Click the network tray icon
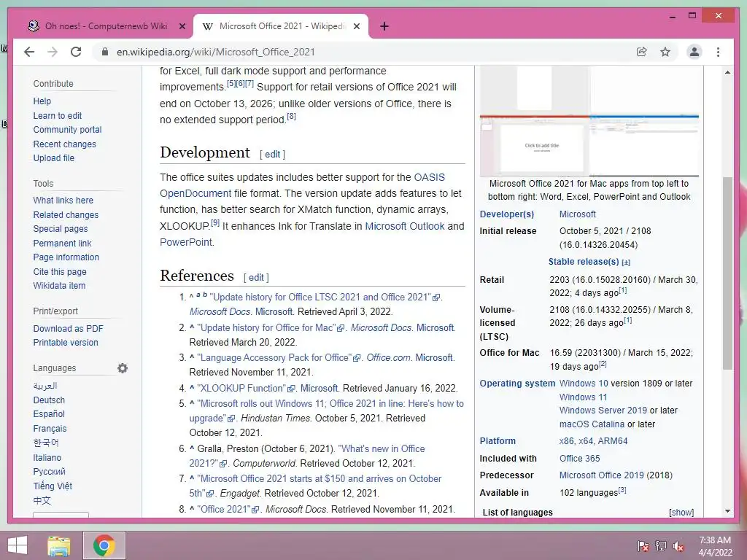 click(661, 545)
